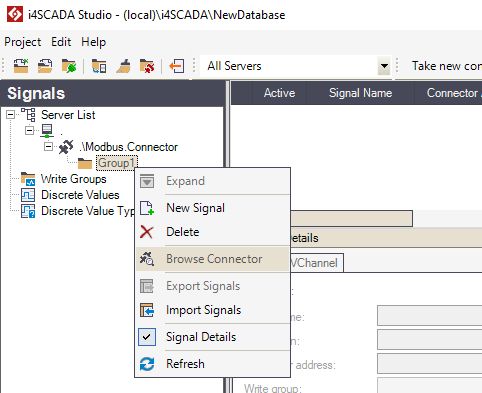Click the exit arrow toolbar icon
Screen dimensions: 482x393
click(177, 66)
